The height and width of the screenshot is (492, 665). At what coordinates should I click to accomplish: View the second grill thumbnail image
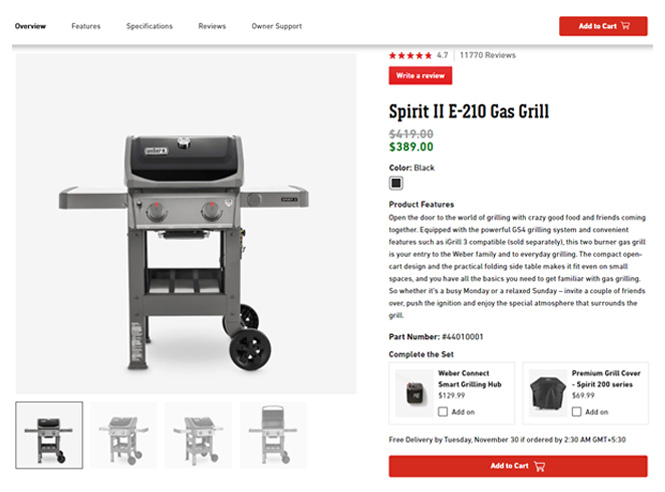(123, 435)
